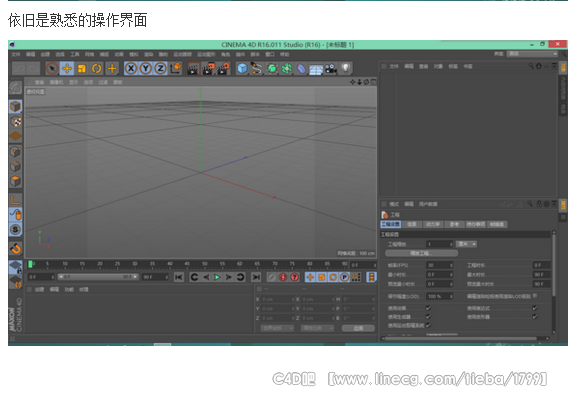Select Polygons mode in left sidebar
Image resolution: width=573 pixels, height=396 pixels.
click(15, 181)
